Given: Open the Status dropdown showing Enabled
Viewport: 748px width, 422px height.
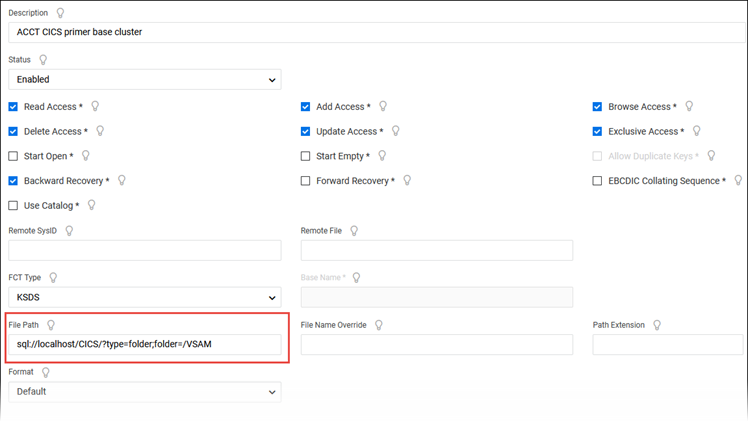Looking at the screenshot, I should [144, 79].
